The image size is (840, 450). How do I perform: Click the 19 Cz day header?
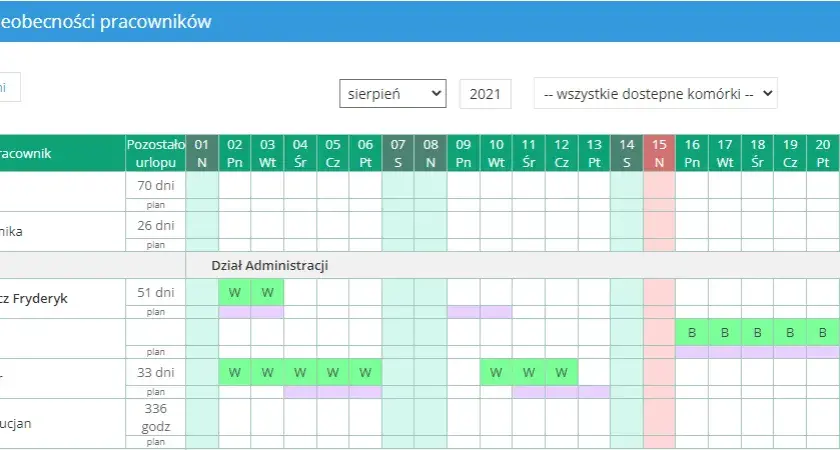[790, 153]
